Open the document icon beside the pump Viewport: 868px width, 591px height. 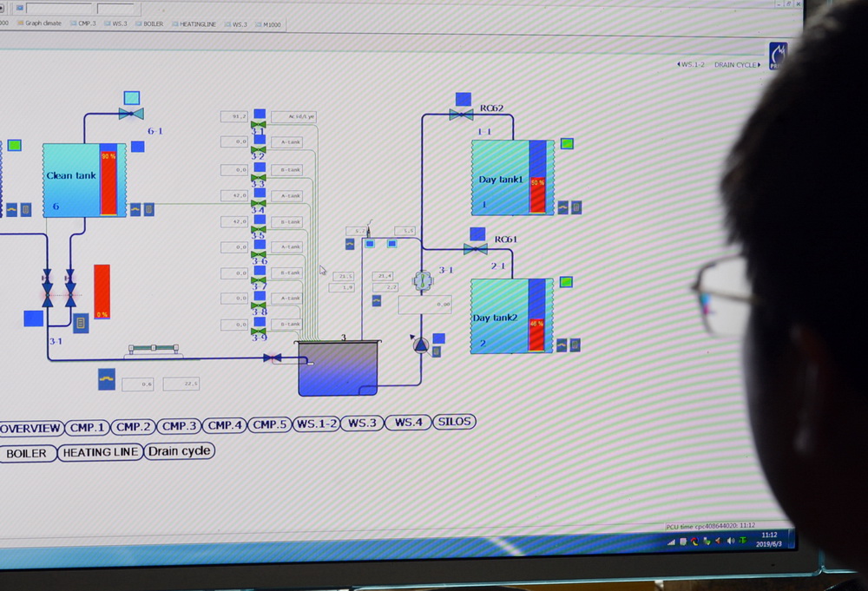coord(437,351)
